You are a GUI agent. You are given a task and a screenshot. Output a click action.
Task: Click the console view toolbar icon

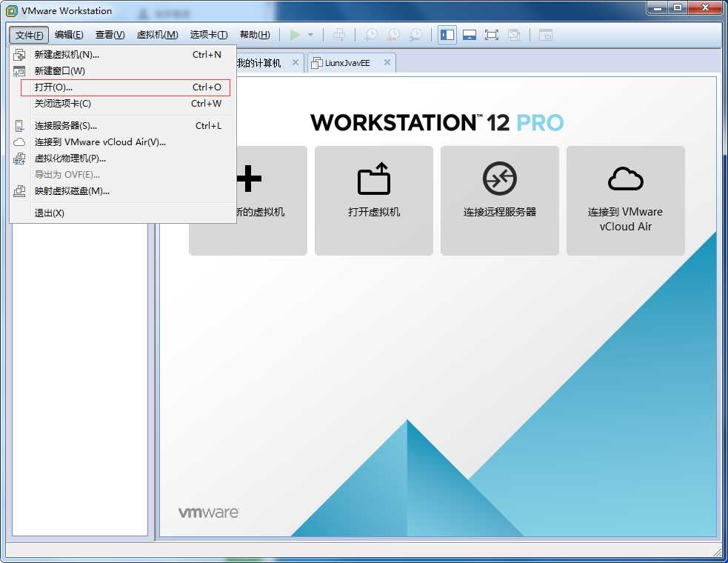tap(546, 35)
